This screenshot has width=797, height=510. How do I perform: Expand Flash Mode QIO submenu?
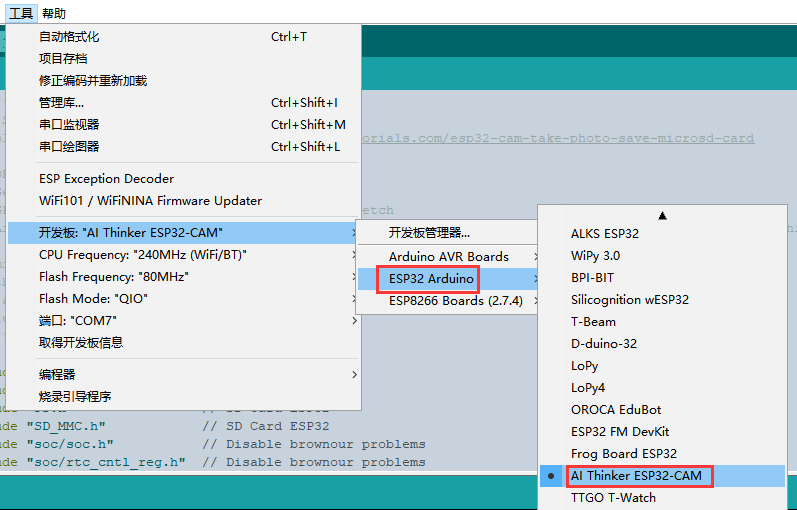pos(184,298)
